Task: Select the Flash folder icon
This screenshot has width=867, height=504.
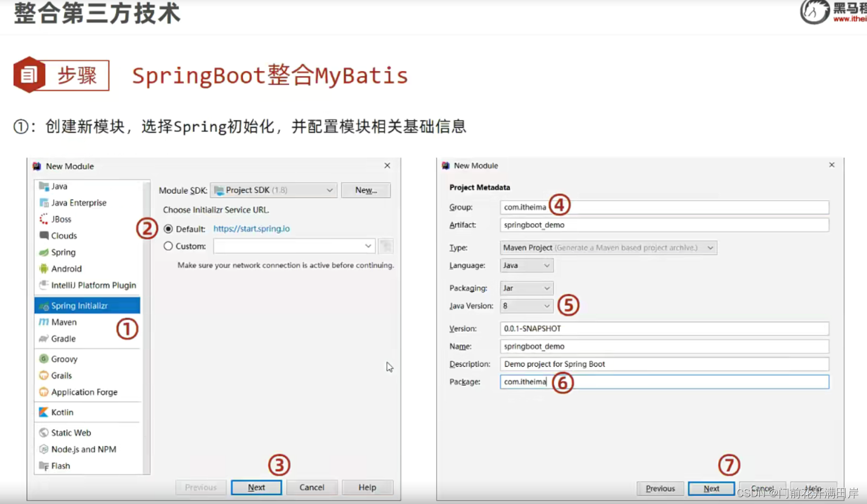Action: point(44,466)
